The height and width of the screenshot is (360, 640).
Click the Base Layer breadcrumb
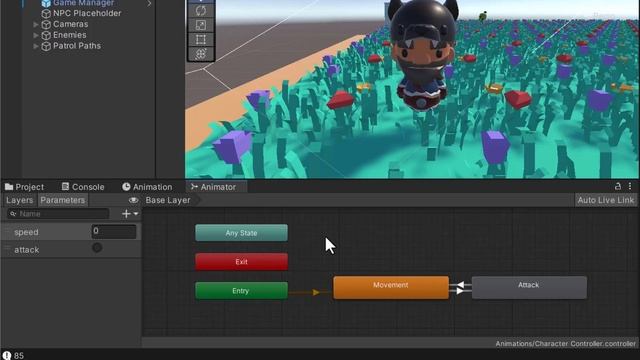[168, 200]
